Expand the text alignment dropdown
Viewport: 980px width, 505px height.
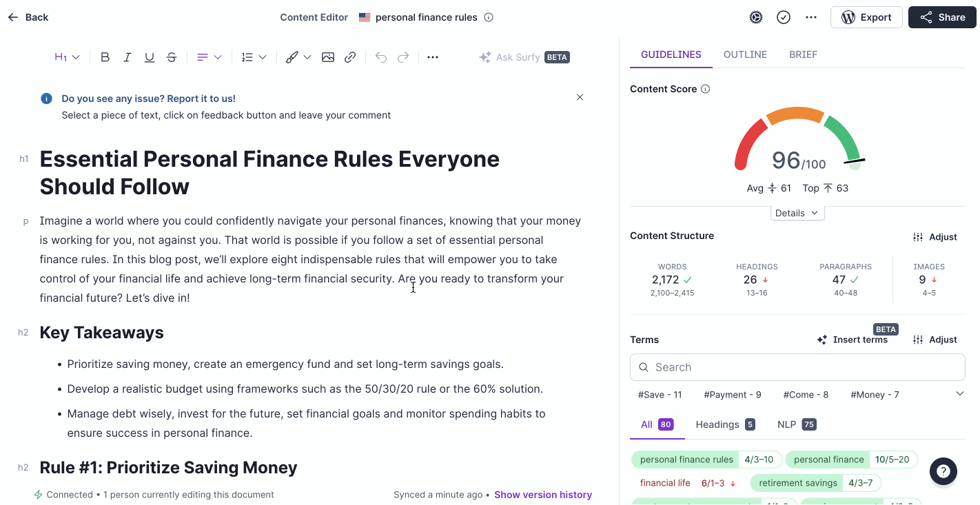click(x=209, y=57)
